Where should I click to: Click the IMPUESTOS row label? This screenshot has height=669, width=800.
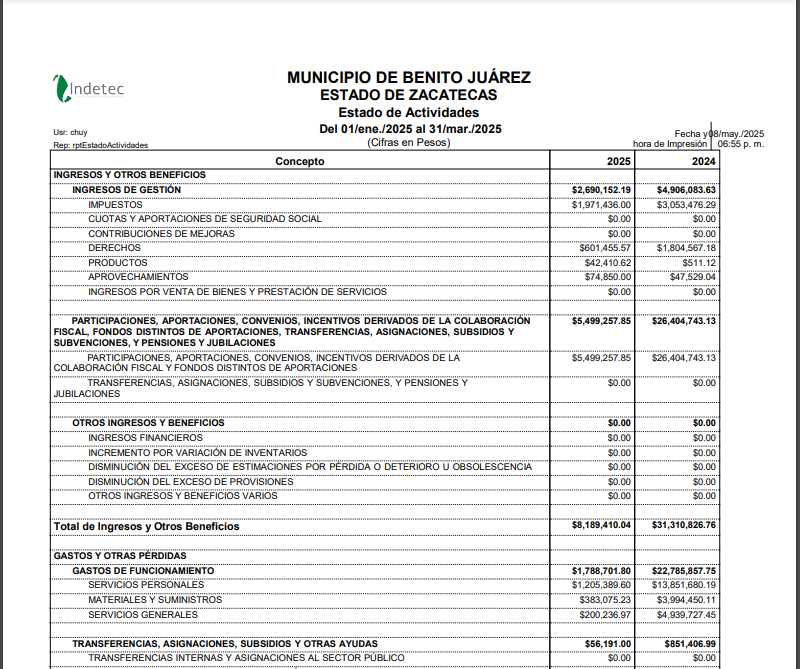click(115, 203)
